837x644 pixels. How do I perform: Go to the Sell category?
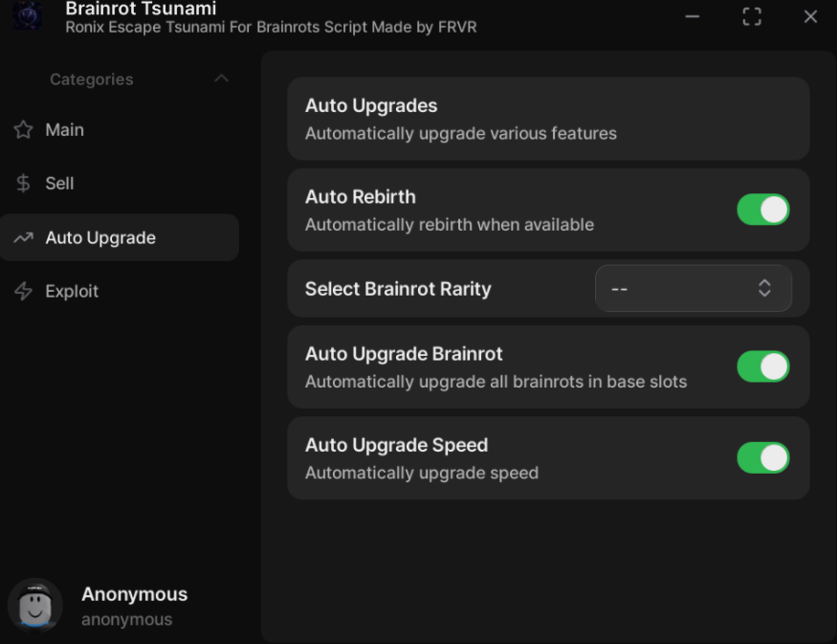tap(59, 184)
